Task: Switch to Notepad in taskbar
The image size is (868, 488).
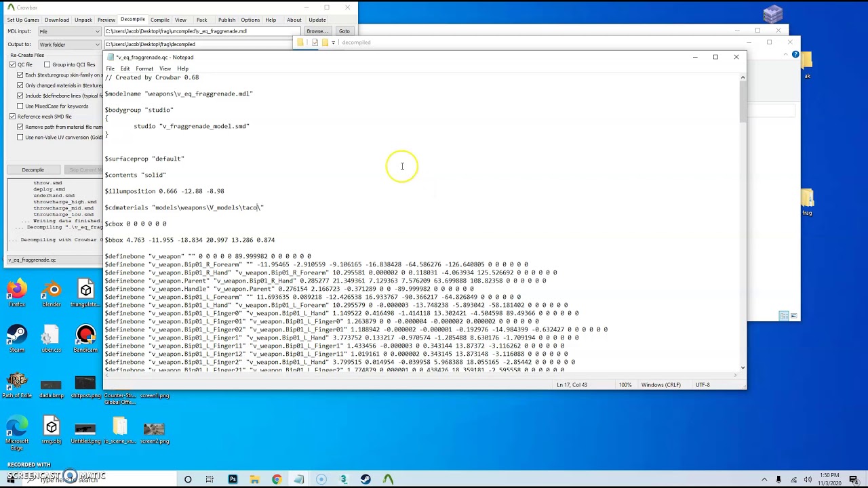Action: [299, 480]
